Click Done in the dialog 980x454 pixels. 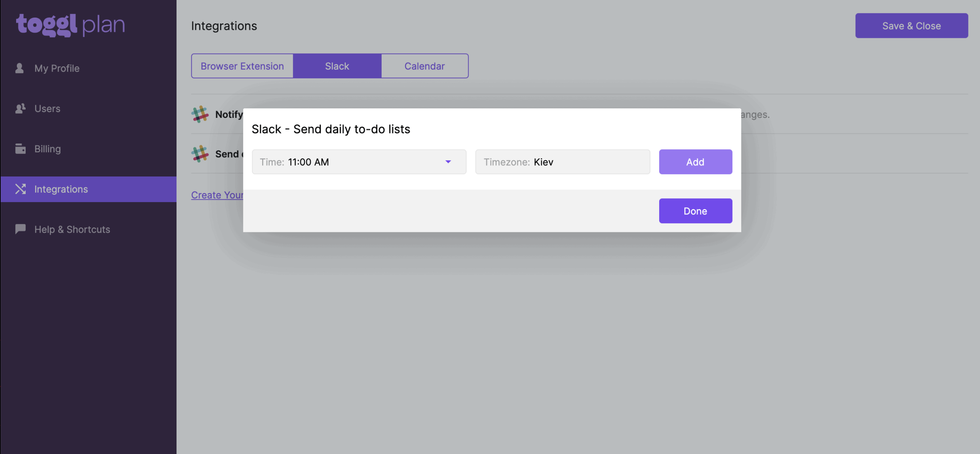click(695, 211)
